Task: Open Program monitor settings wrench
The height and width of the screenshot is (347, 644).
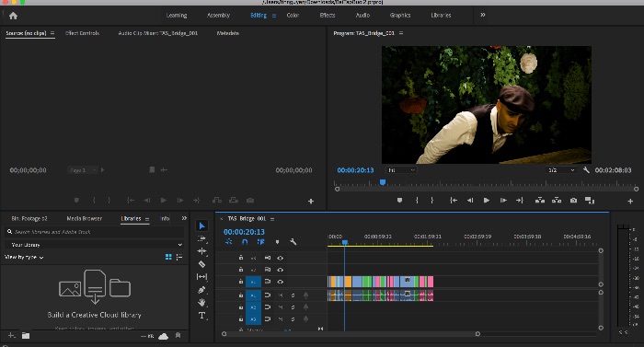Action: tap(586, 169)
